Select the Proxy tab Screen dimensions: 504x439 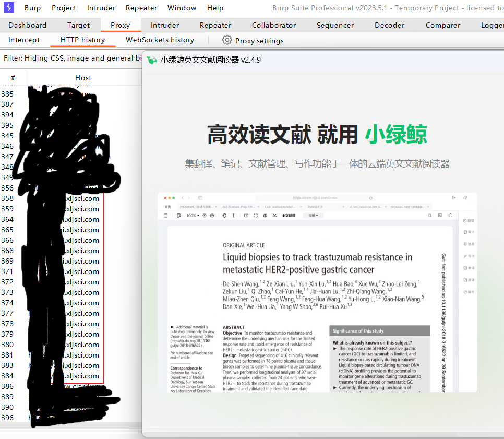(120, 25)
